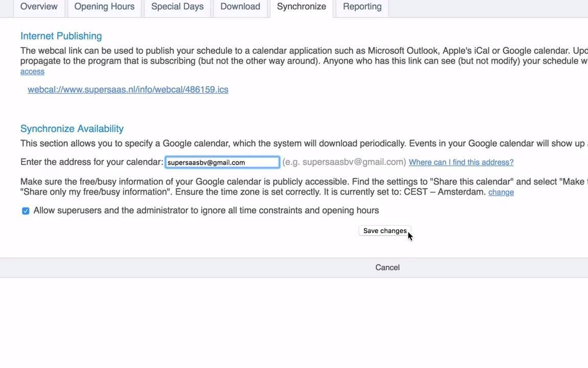Viewport: 588px width, 368px height.
Task: Click the Synchronize Availability heading
Action: (x=72, y=128)
